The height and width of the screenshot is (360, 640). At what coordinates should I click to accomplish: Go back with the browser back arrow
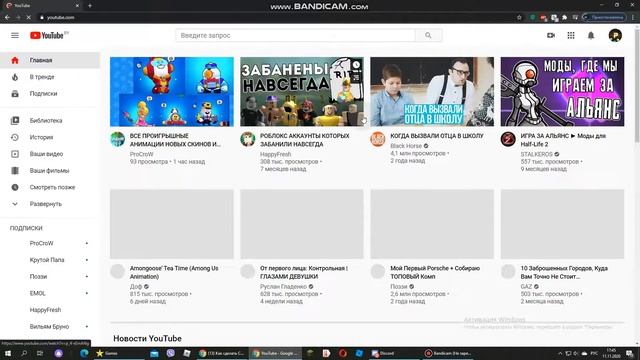click(x=7, y=17)
